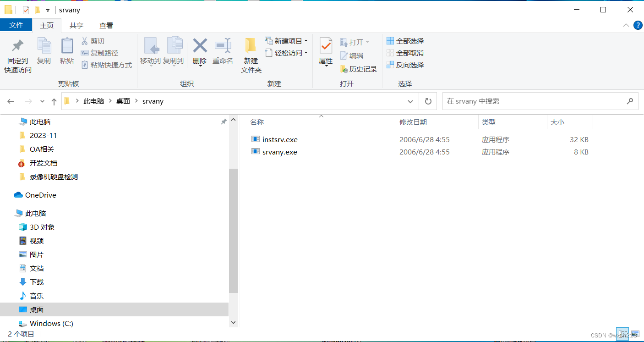Sort by Name (名称) column header
Viewport: 644px width, 342px height.
pos(257,122)
